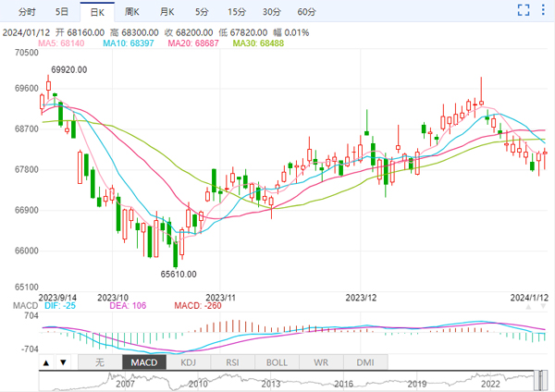Open the 5分 chart tab
555x392 pixels.
coord(202,12)
